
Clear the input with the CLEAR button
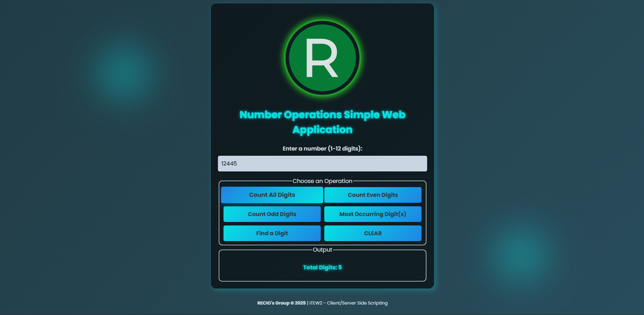tap(373, 233)
